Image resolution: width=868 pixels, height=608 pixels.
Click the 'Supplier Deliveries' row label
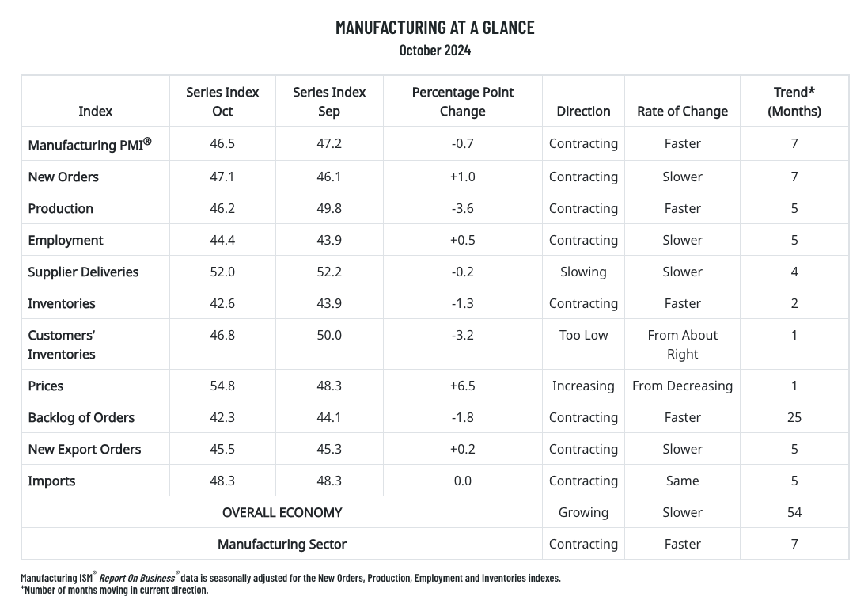point(83,272)
